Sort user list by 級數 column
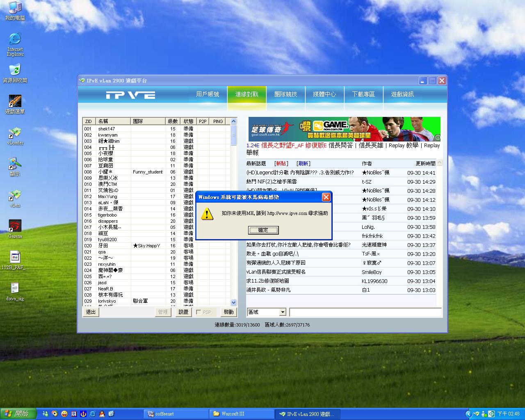The image size is (525, 420). (x=173, y=121)
